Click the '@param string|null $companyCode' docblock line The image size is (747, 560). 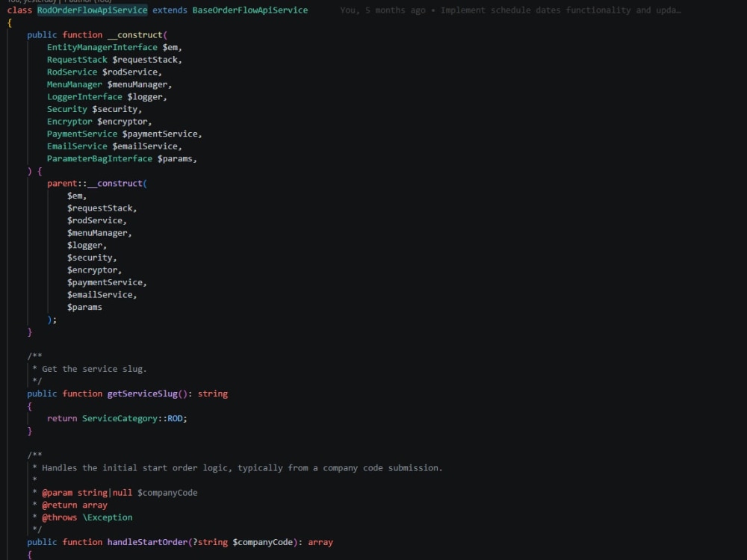120,493
